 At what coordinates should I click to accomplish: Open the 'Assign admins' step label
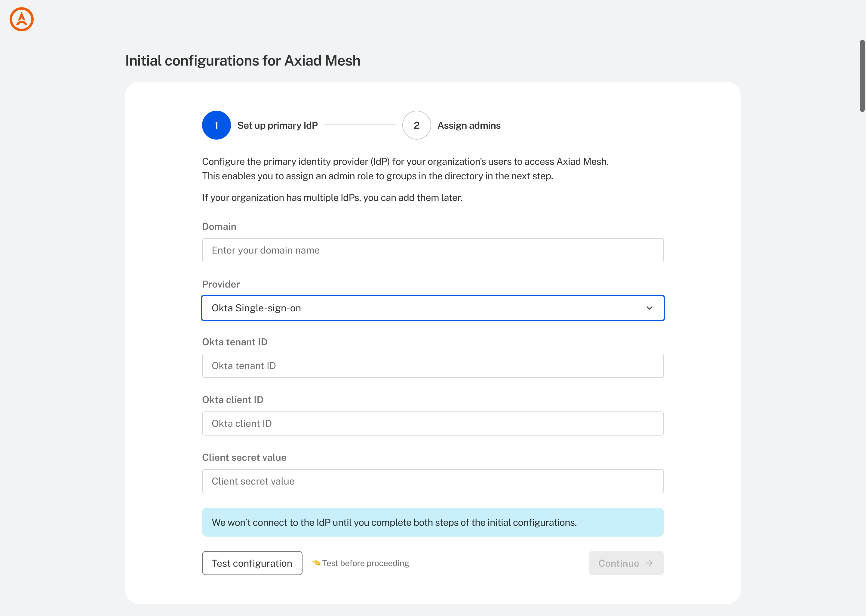tap(469, 125)
